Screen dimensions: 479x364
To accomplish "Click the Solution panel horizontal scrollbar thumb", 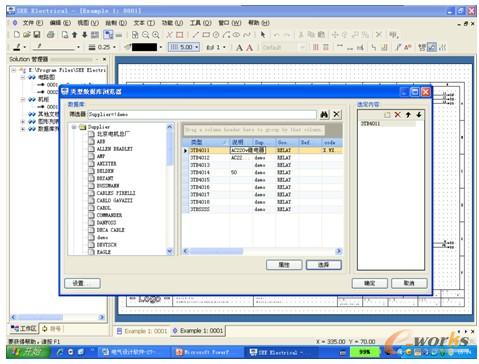I will click(40, 317).
